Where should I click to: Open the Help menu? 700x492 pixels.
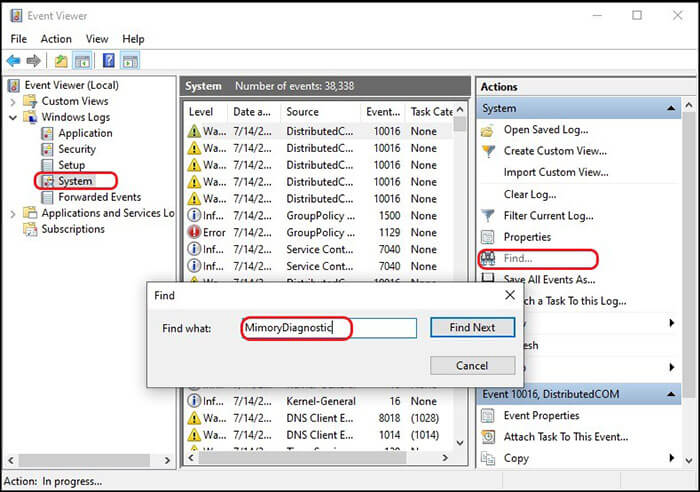pyautogui.click(x=133, y=39)
